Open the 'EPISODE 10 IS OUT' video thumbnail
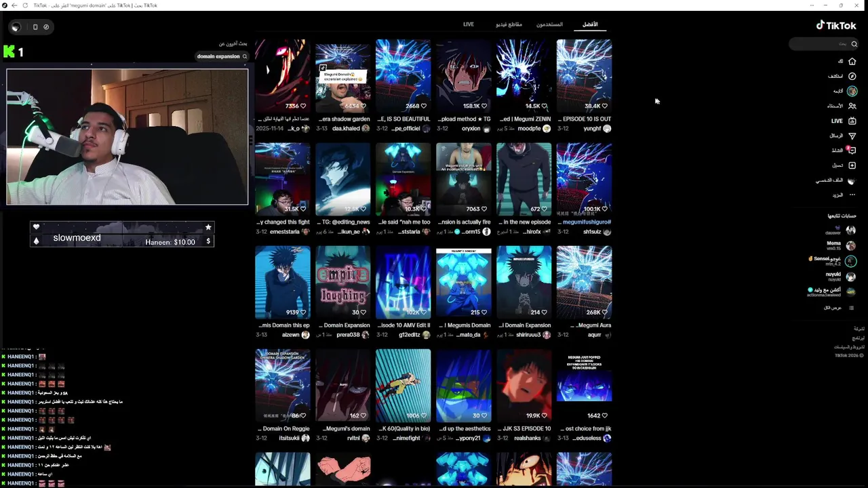Image resolution: width=868 pixels, height=488 pixels. tap(584, 75)
